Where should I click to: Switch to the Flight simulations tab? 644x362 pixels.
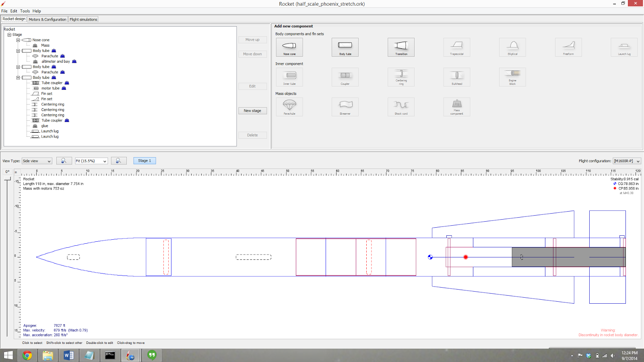(x=83, y=19)
